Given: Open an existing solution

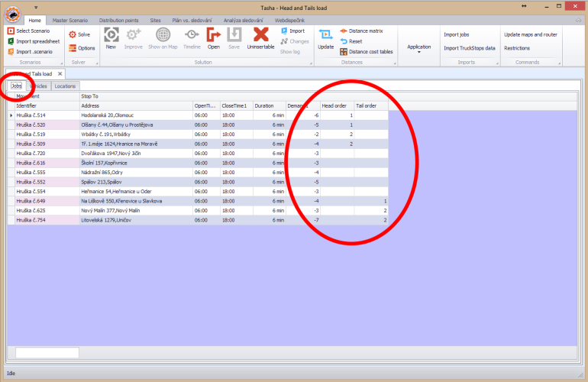Looking at the screenshot, I should coord(214,39).
